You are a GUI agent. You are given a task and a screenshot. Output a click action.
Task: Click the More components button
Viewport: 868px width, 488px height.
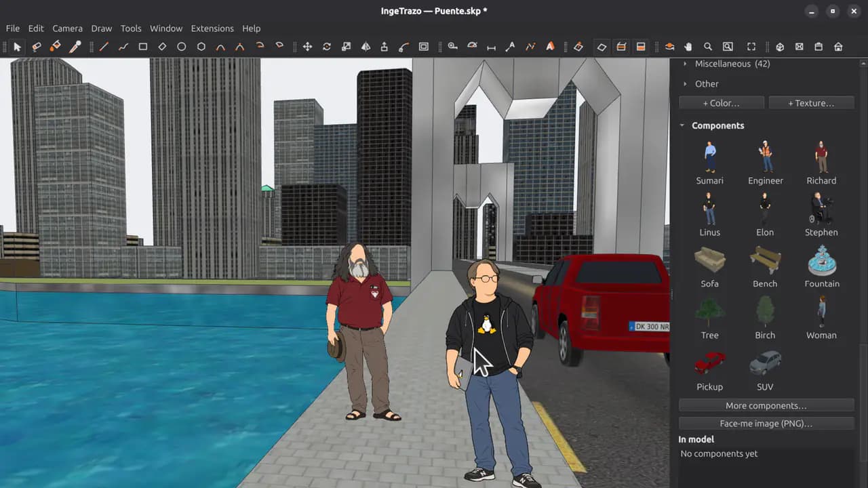766,405
